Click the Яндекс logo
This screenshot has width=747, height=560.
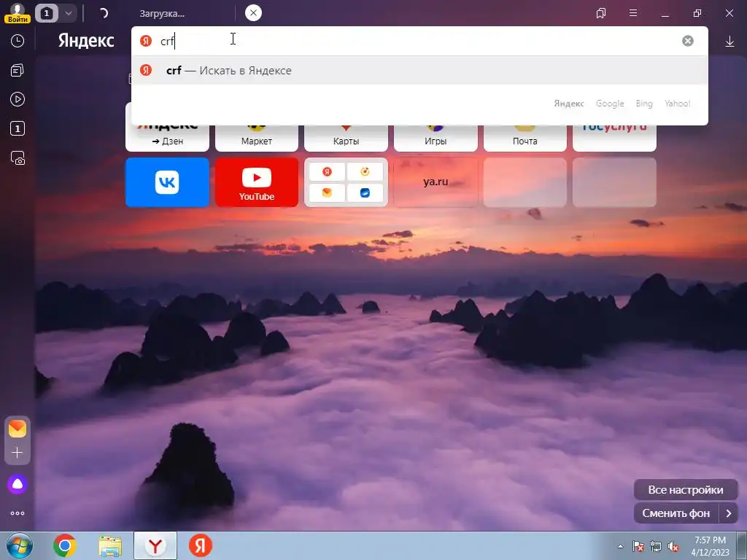click(x=86, y=41)
